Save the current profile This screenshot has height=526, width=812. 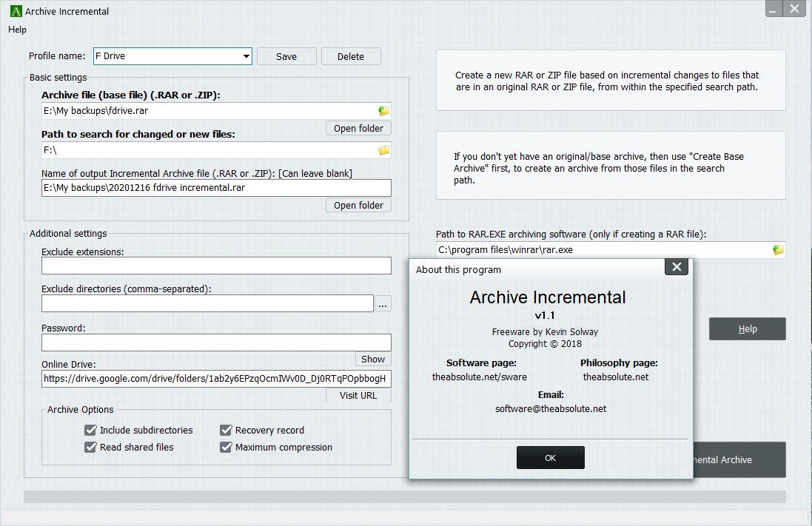[x=286, y=56]
